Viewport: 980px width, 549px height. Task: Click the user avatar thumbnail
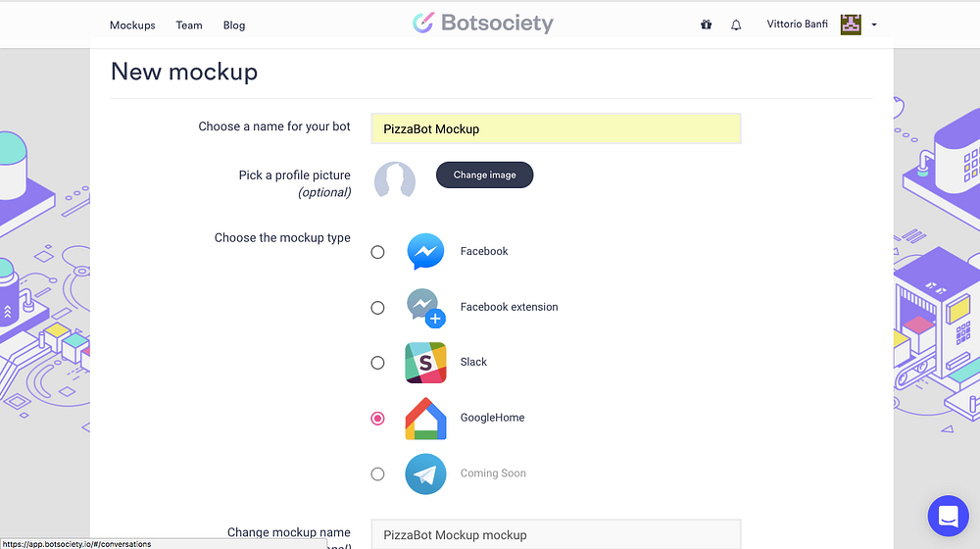tap(851, 25)
